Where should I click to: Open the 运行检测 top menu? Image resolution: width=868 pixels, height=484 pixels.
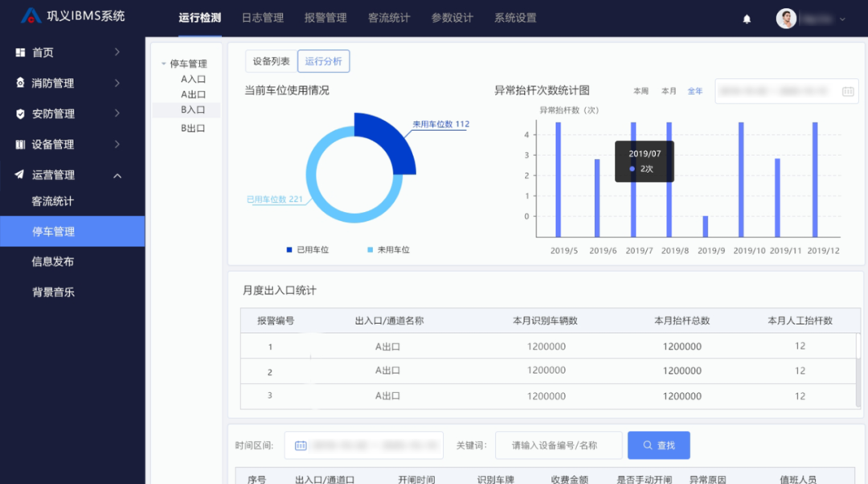coord(200,18)
